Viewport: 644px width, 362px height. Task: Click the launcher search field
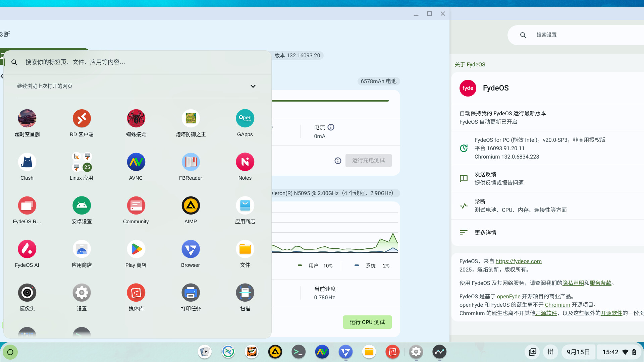click(138, 62)
